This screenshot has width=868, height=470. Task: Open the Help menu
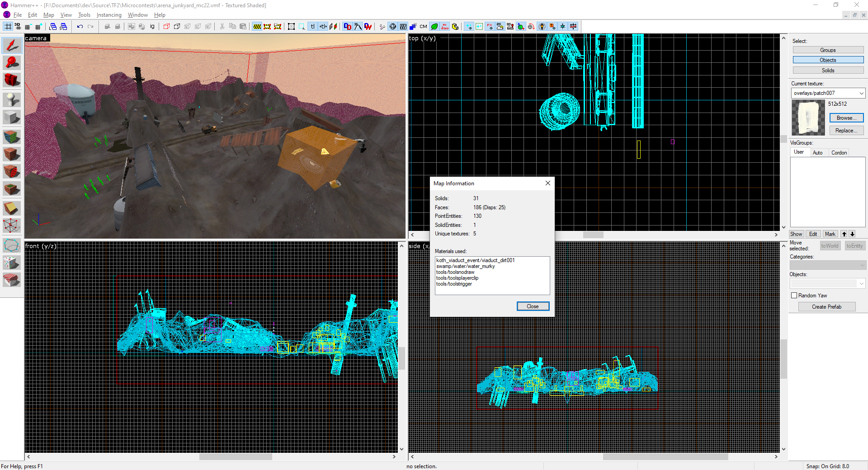coord(160,15)
